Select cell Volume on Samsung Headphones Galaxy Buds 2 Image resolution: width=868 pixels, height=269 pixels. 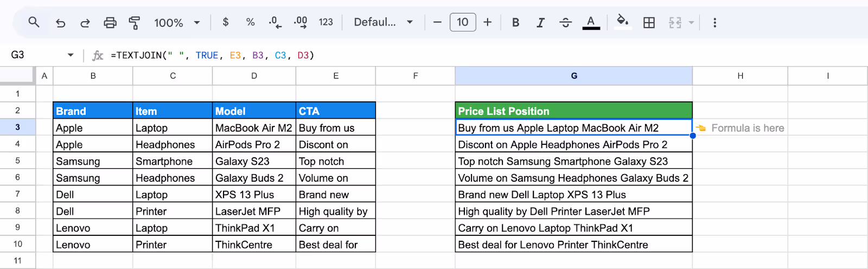[574, 178]
